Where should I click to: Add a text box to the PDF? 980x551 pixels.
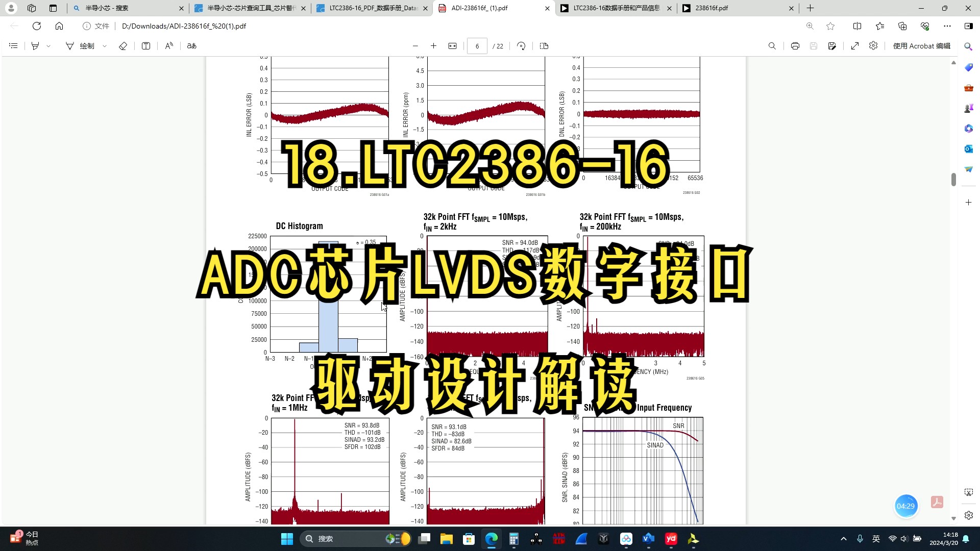coord(146,46)
